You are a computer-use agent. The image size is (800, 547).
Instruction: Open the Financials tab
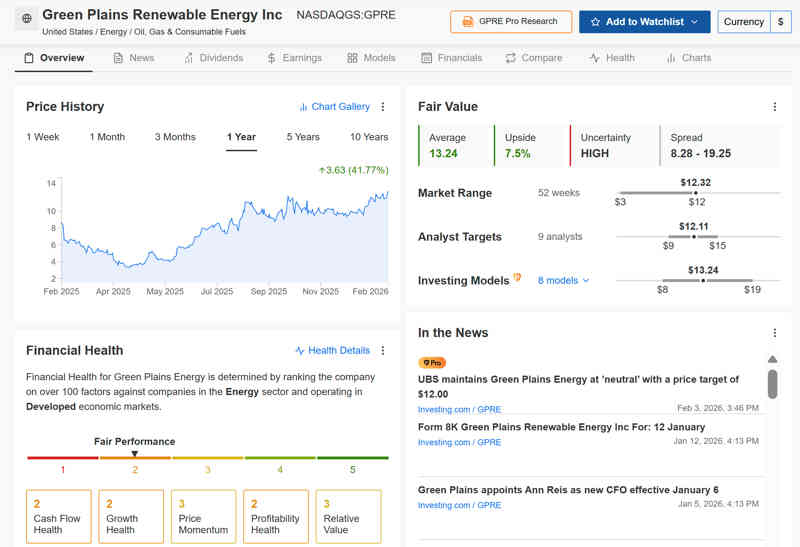click(452, 58)
